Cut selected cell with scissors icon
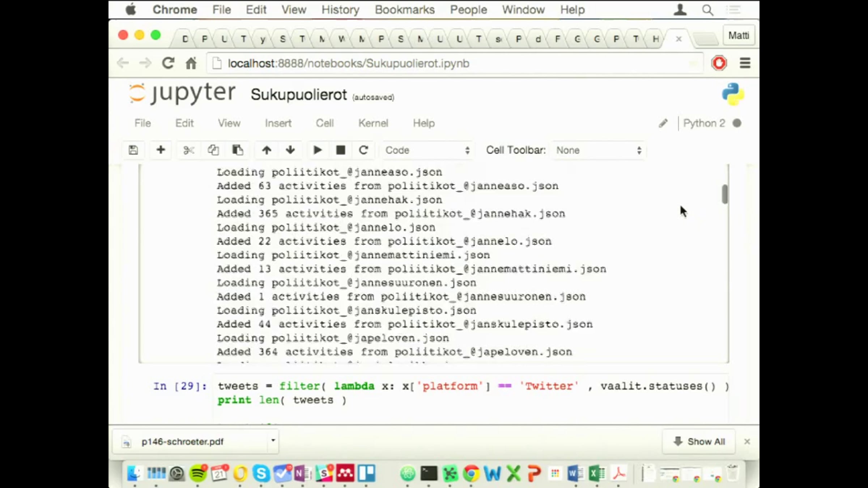 click(x=188, y=150)
